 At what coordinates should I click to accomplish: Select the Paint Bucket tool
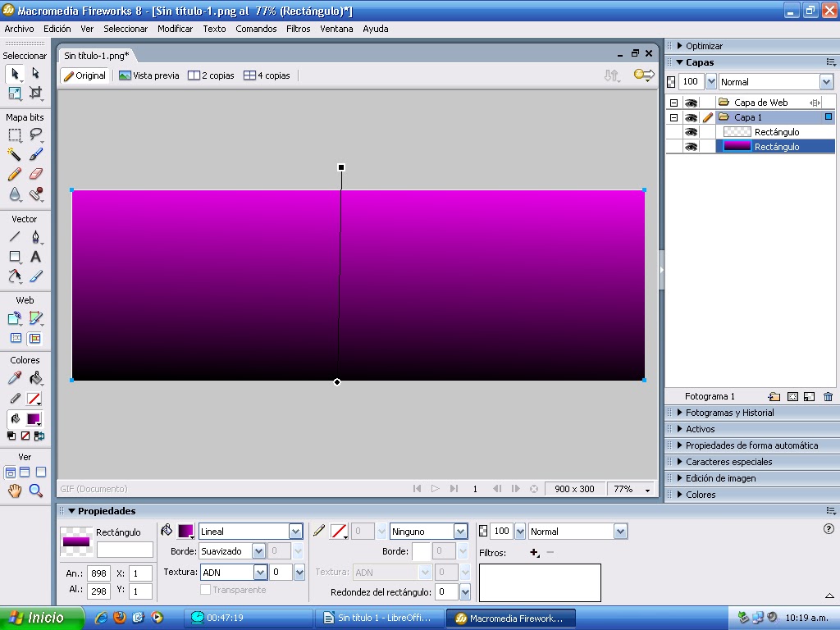tap(35, 378)
